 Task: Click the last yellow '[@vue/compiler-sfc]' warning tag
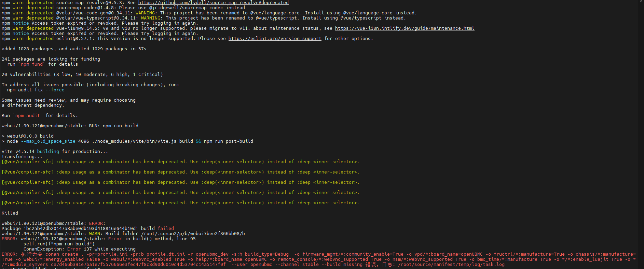28,203
